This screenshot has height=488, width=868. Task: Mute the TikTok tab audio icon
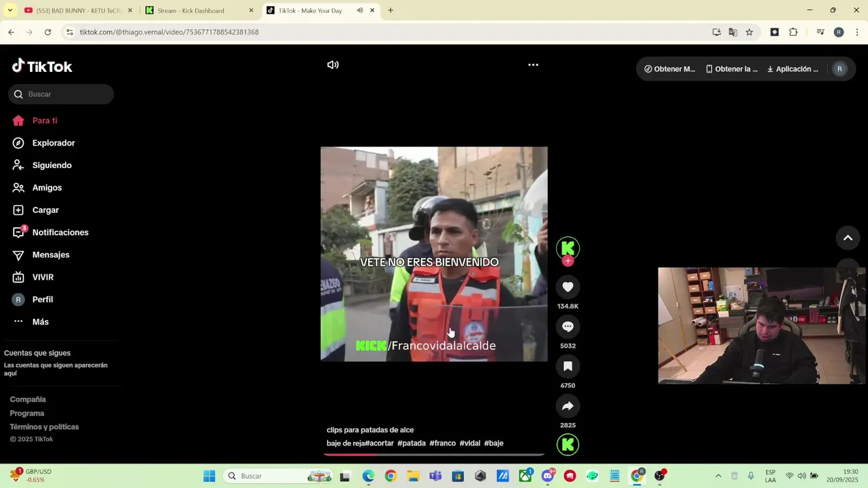point(360,11)
